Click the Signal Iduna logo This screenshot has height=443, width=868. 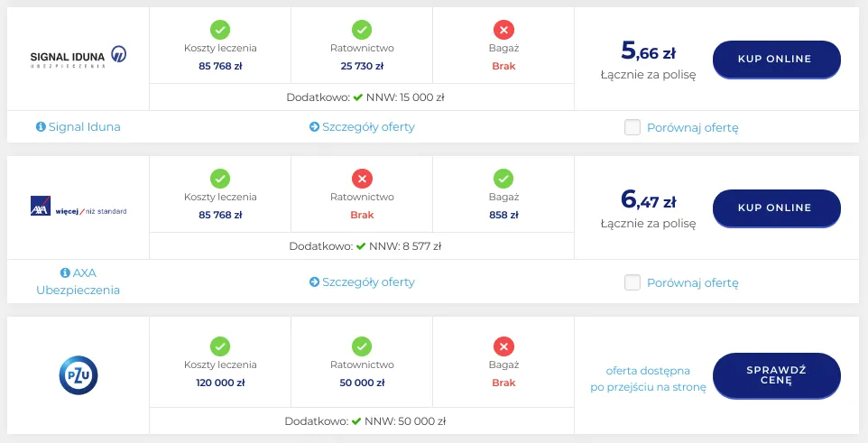(x=78, y=56)
